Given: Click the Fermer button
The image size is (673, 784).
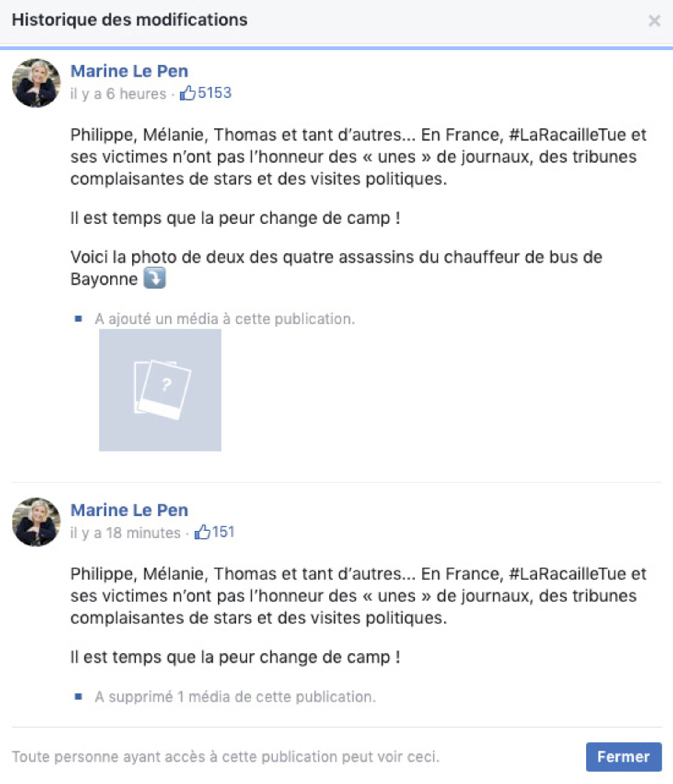Looking at the screenshot, I should (x=623, y=757).
